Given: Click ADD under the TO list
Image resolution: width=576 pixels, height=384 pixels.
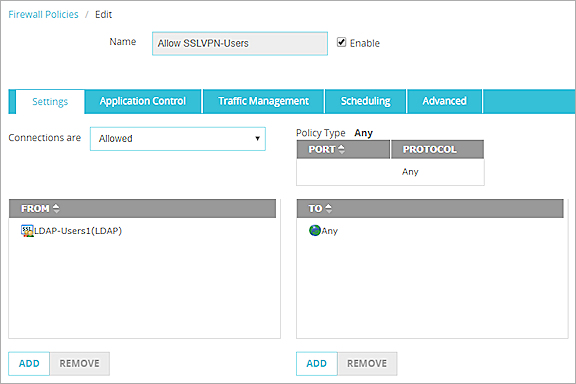Looking at the screenshot, I should click(x=317, y=363).
